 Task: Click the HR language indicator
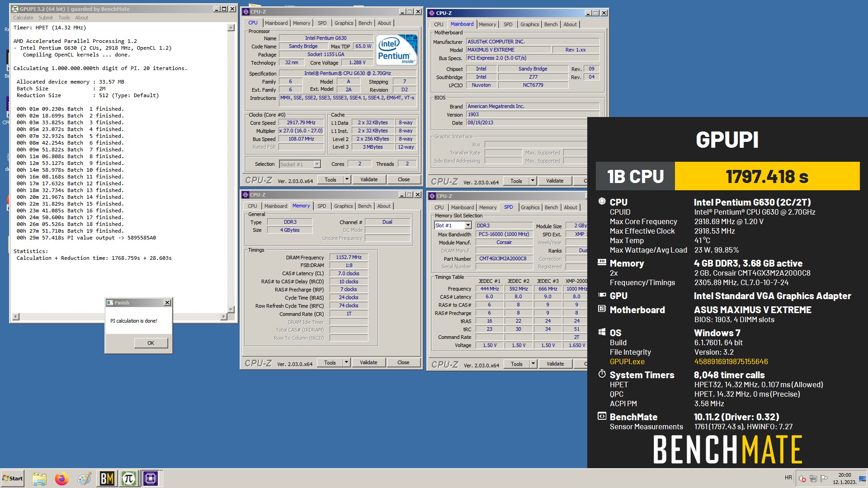click(788, 478)
